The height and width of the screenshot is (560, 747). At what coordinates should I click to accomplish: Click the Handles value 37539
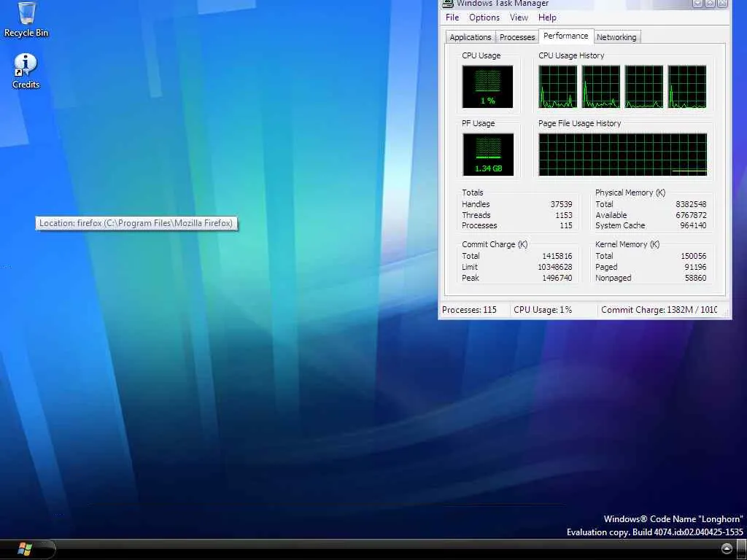(561, 204)
